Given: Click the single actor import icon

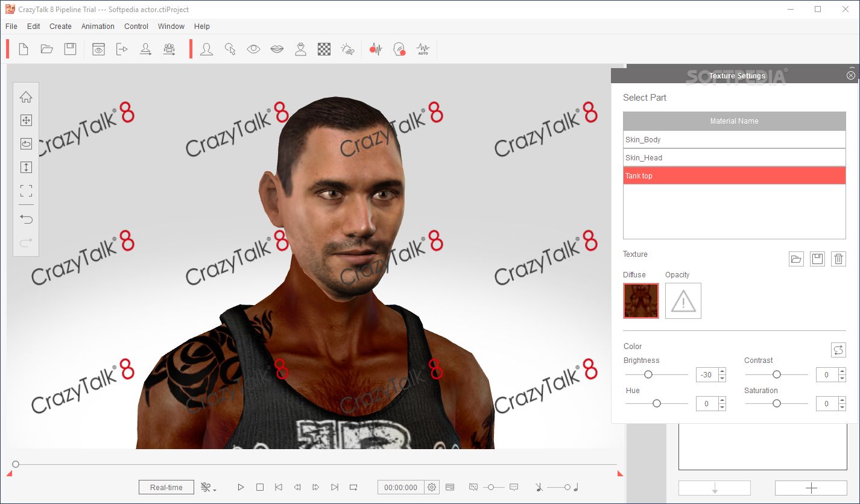Looking at the screenshot, I should pos(145,49).
